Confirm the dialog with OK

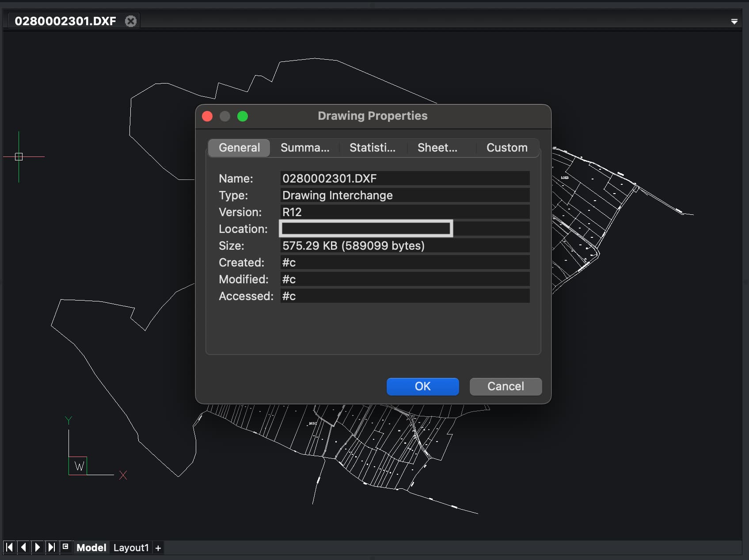422,386
